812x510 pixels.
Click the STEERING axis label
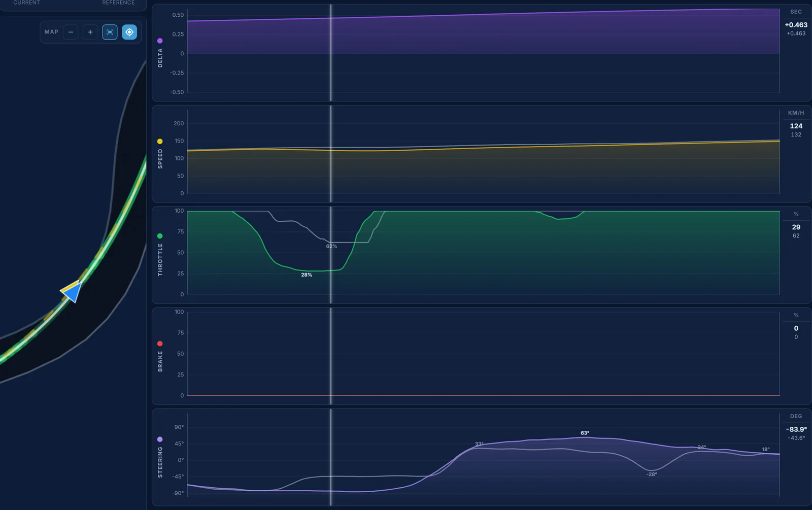tap(160, 462)
